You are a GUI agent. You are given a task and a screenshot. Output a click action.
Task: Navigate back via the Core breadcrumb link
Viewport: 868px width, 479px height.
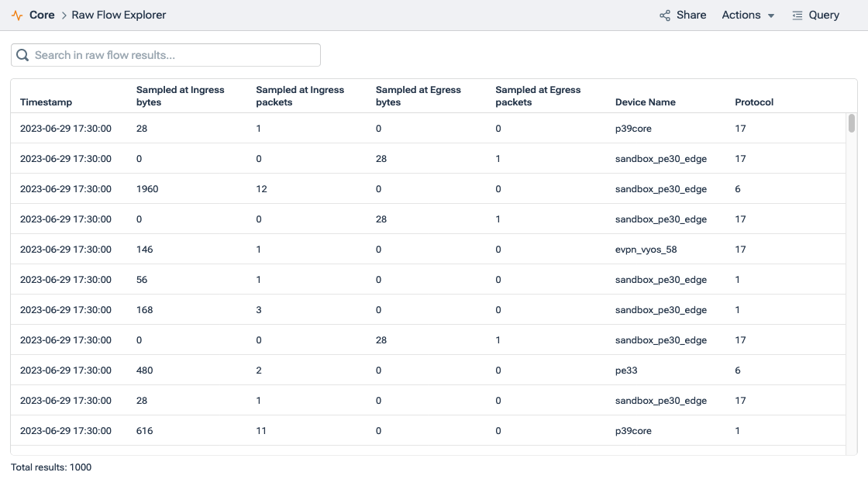(42, 15)
